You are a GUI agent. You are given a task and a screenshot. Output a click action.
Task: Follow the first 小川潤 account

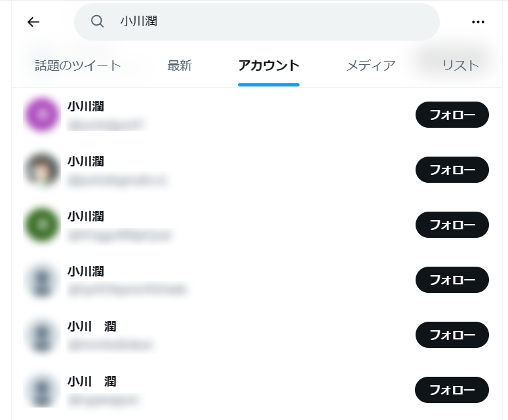[x=452, y=115]
